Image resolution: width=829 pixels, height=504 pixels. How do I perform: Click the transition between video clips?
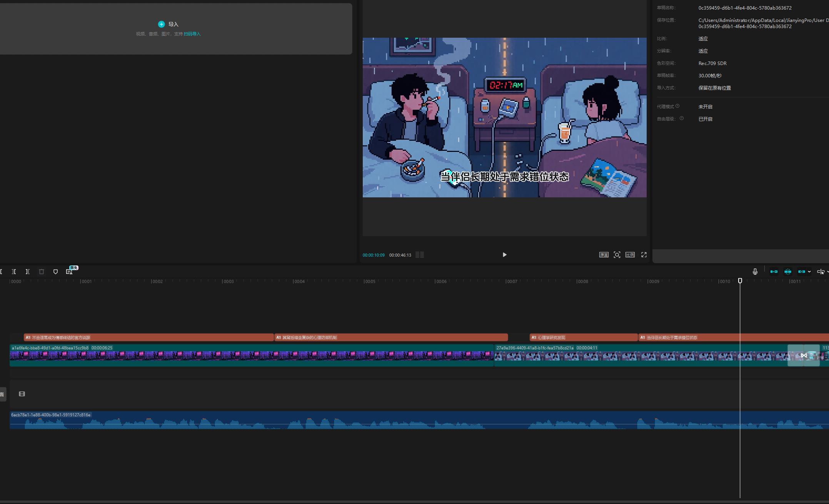click(x=804, y=355)
